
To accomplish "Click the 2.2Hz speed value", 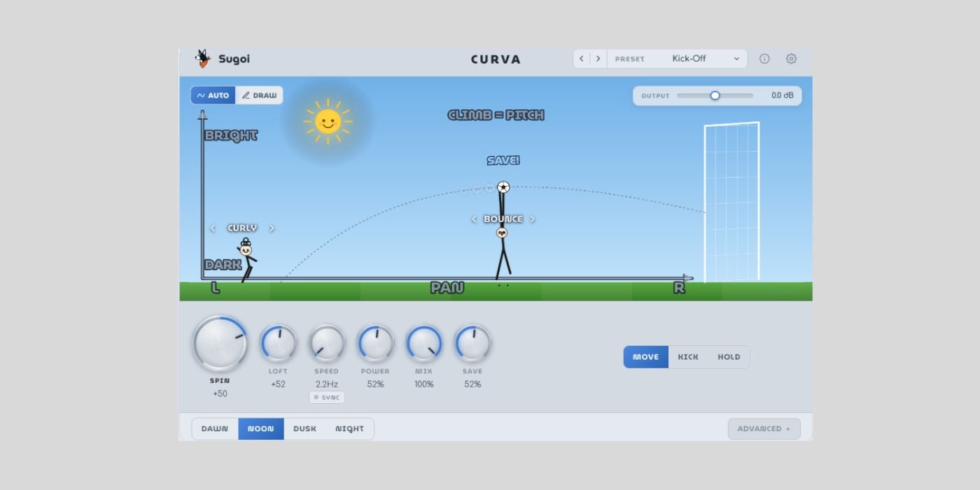I will point(327,384).
